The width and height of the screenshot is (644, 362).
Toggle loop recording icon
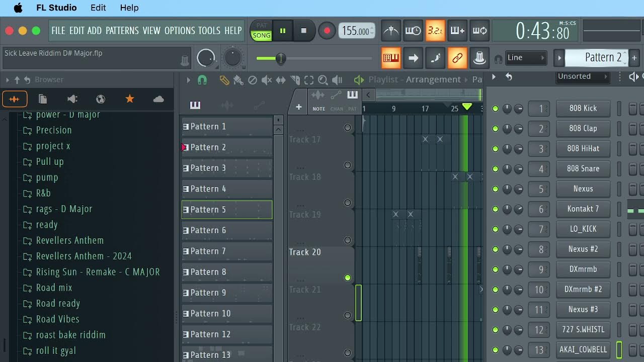pyautogui.click(x=479, y=31)
